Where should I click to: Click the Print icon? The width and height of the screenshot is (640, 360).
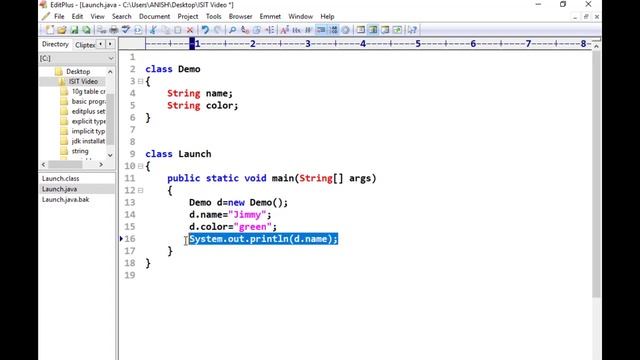[x=114, y=30]
